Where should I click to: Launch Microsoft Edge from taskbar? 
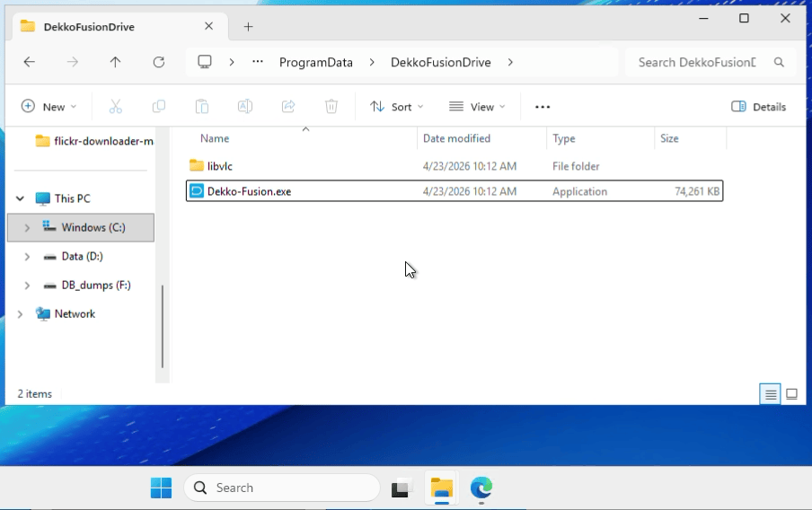point(481,488)
